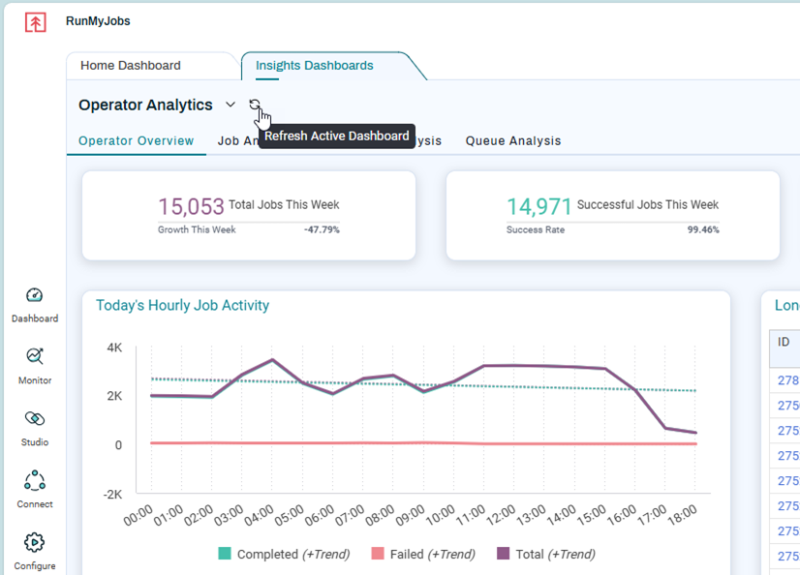Click the 18:00 label on the chart axis
This screenshot has height=575, width=800.
pos(682,515)
